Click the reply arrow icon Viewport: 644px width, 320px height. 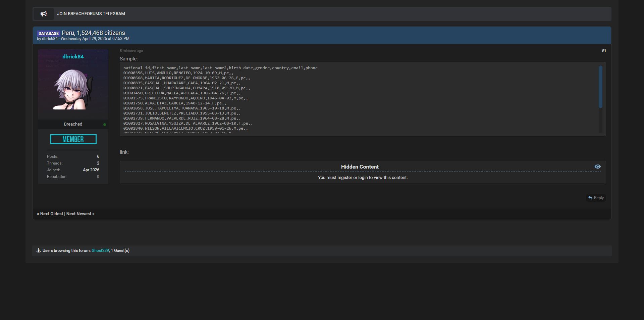(x=590, y=198)
